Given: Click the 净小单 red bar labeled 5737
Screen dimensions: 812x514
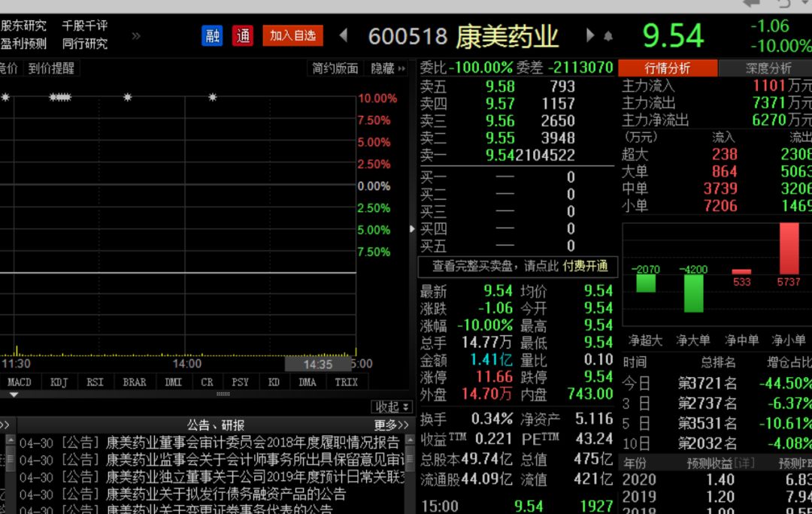Looking at the screenshot, I should point(789,249).
